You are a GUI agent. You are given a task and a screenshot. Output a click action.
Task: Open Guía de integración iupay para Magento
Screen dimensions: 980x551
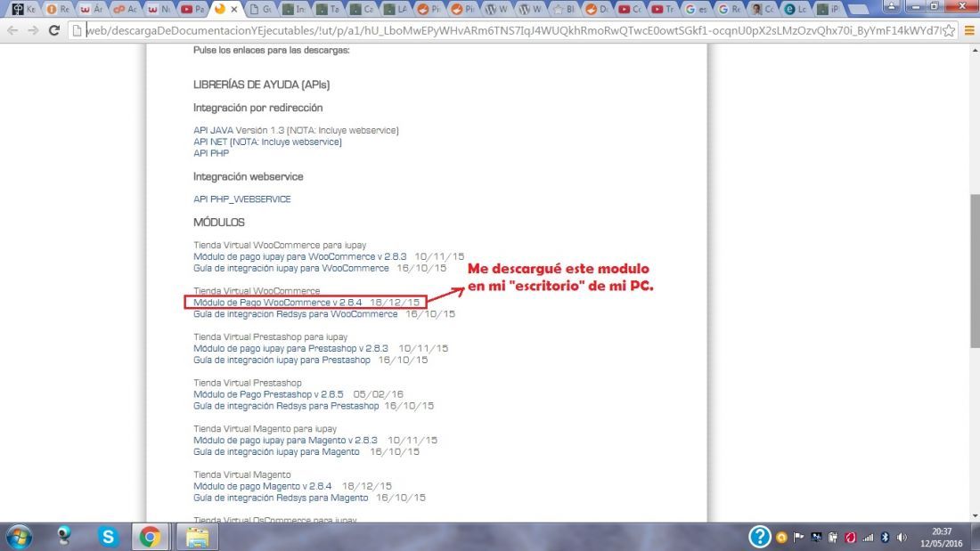tap(276, 451)
